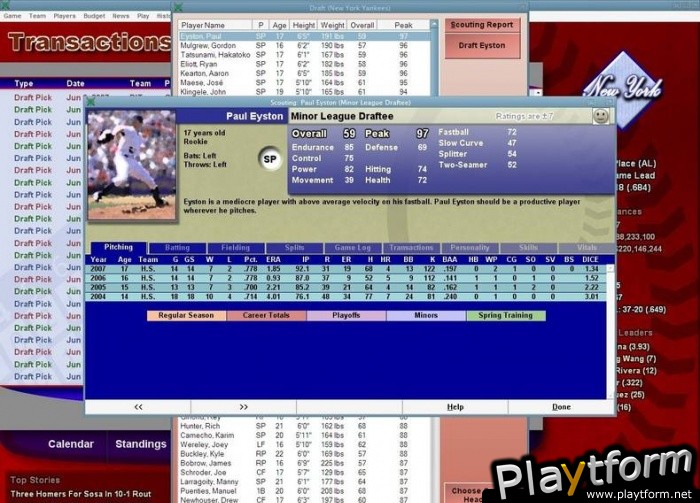Open 'Three Homers For Sosa' story

pyautogui.click(x=81, y=494)
